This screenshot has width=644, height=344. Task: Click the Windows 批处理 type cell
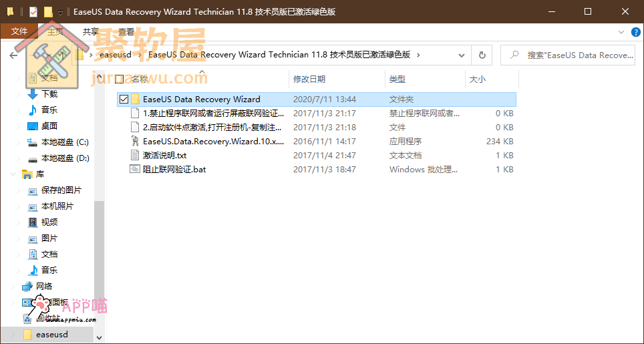pyautogui.click(x=424, y=169)
